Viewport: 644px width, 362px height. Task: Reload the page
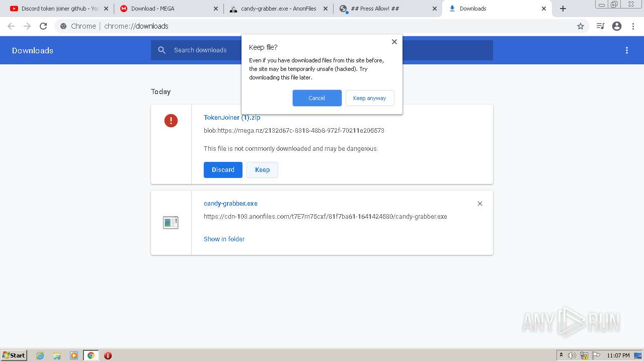point(43,26)
